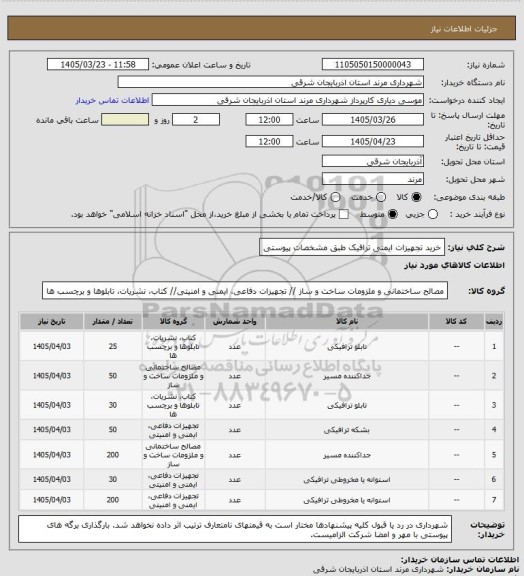The height and width of the screenshot is (576, 524).
Task: Click quantity 30 in row 3
Action: [112, 405]
